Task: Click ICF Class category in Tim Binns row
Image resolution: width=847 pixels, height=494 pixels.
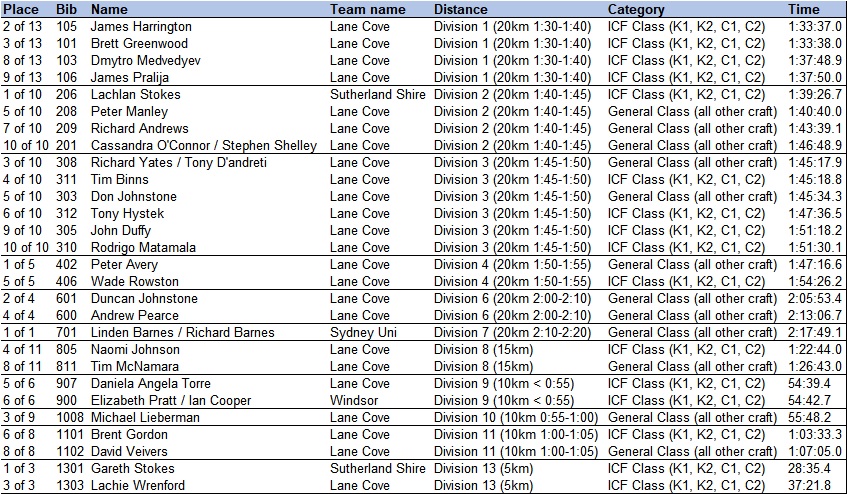Action: 686,179
